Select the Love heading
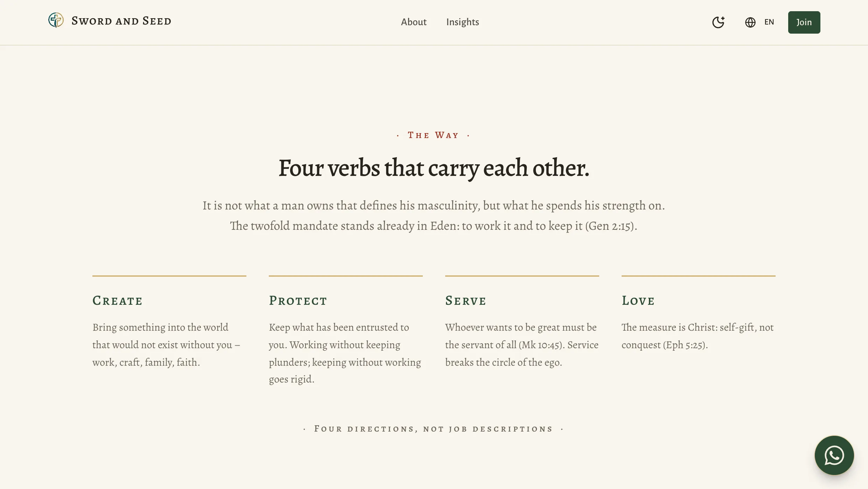 pos(638,301)
